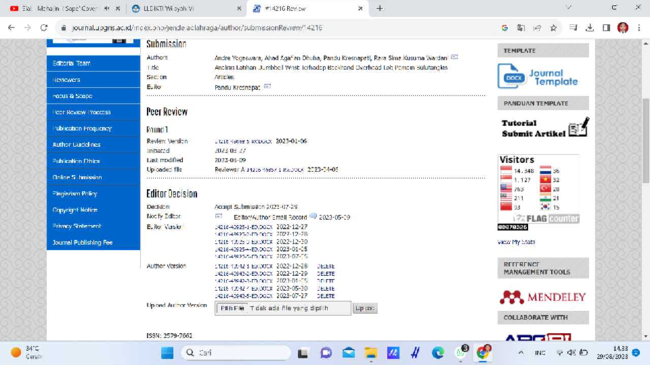Click the View My Stats link
Image resolution: width=650 pixels, height=365 pixels.
pos(516,242)
